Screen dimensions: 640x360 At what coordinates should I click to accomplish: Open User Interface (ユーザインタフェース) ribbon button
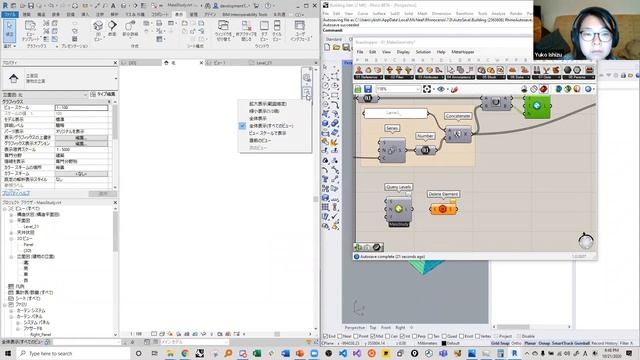coord(300,31)
